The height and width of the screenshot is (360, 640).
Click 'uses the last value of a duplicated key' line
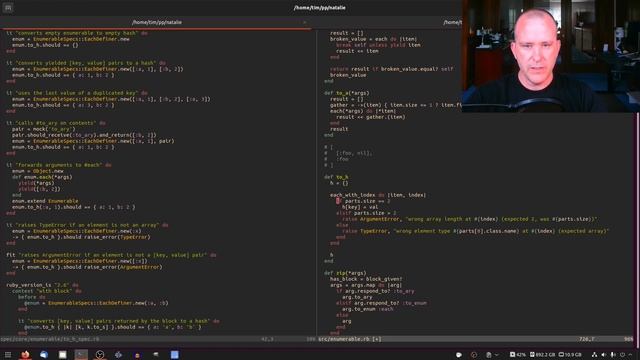[77, 93]
